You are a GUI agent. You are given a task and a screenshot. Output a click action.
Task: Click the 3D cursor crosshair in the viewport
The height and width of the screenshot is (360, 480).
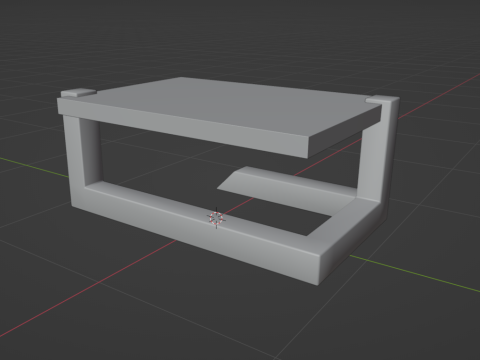[216, 218]
